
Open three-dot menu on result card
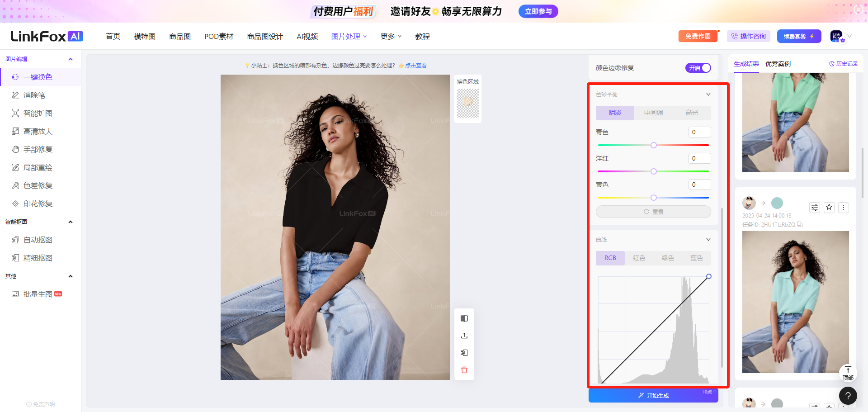point(844,208)
